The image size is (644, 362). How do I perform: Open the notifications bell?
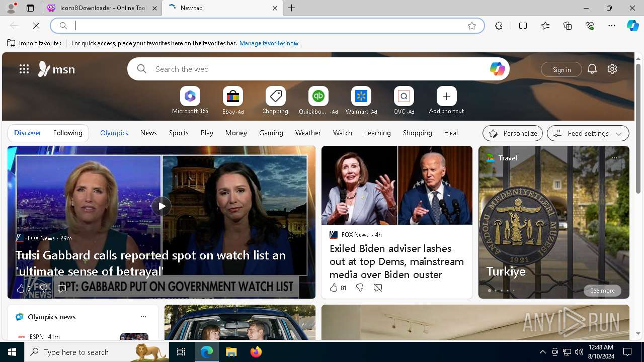[592, 69]
